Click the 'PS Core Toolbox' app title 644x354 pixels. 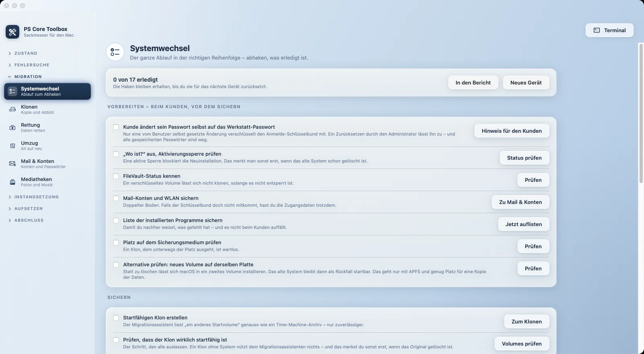point(45,29)
